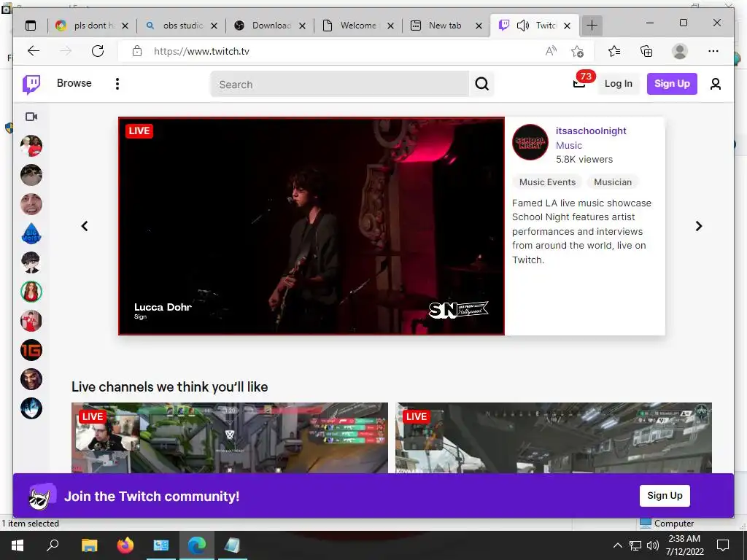Open the Big Moist blue drop channel avatar
The image size is (747, 560).
pos(31,233)
